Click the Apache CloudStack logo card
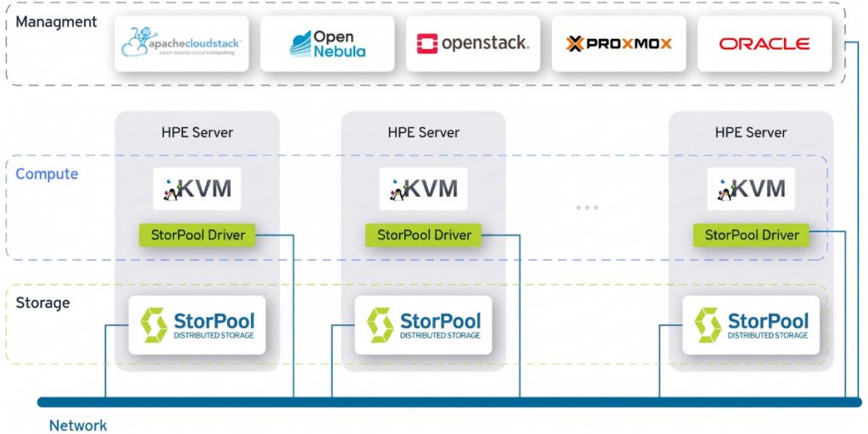The width and height of the screenshot is (868, 434). pos(181,44)
